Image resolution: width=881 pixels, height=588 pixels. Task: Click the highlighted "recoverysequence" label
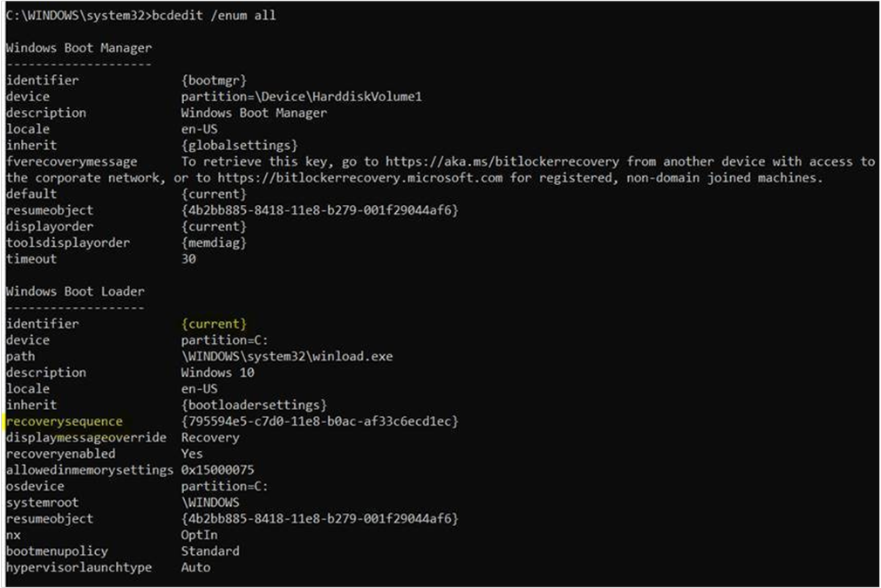point(65,421)
